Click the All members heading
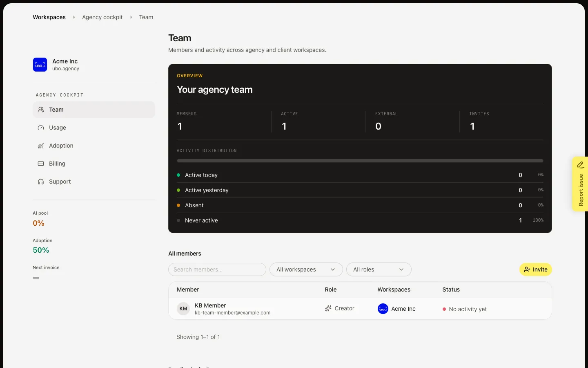Screen dimensions: 588x368 185,254
